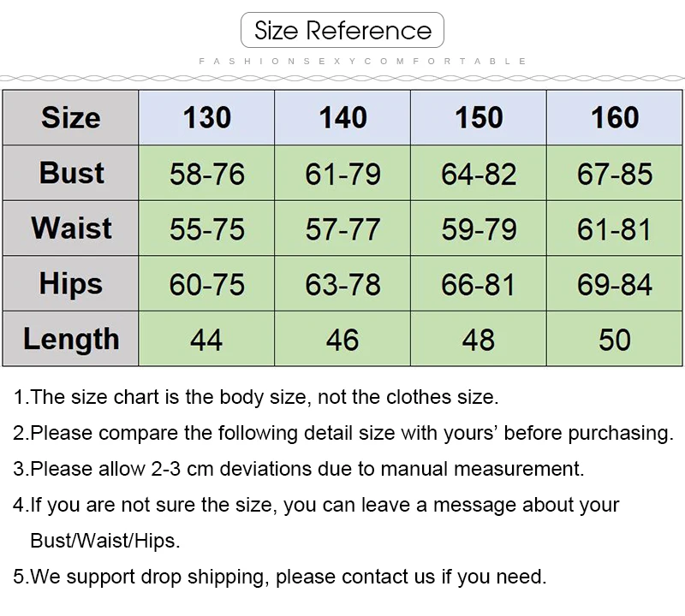Click bust measurement 58-76 cell
The height and width of the screenshot is (616, 685).
click(x=206, y=174)
